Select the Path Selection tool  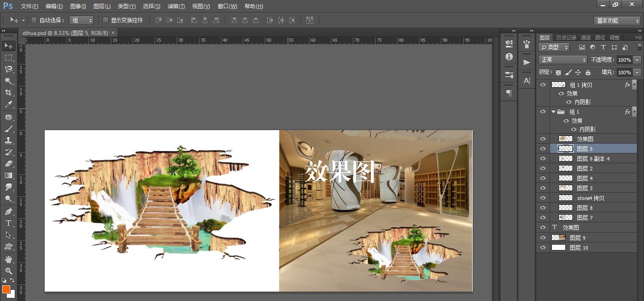(8, 234)
